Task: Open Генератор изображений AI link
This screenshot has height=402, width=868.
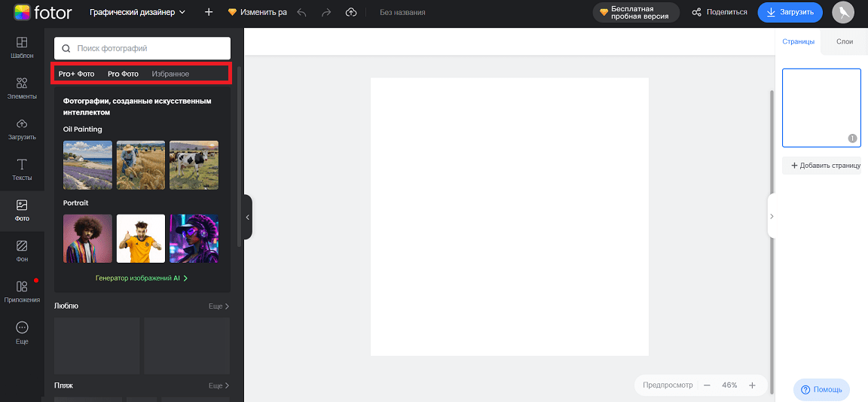Action: 142,278
